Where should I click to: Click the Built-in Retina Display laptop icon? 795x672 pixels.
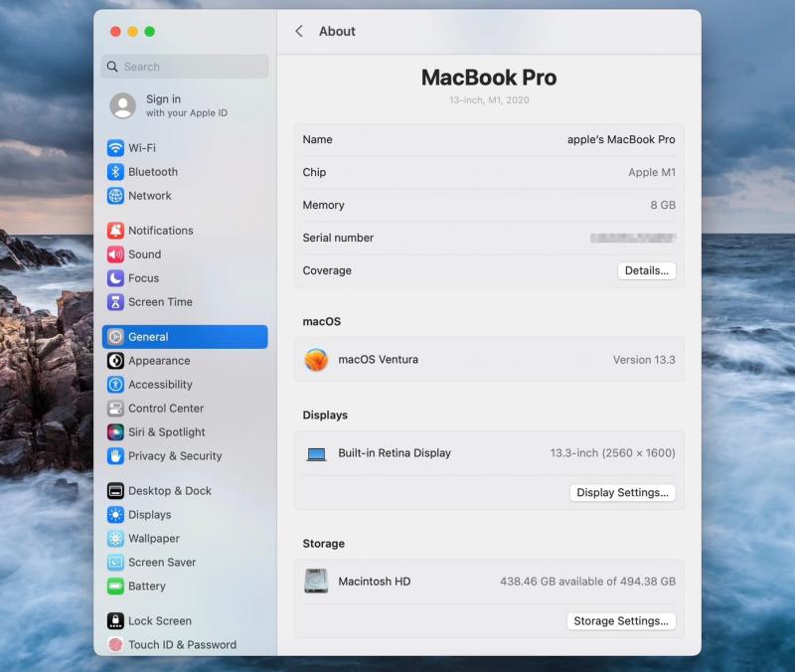[316, 453]
